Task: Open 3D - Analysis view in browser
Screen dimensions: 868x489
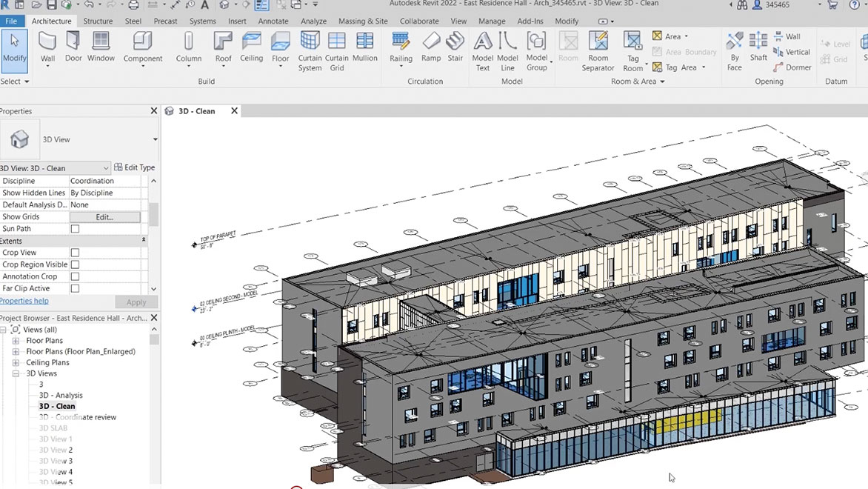Action: point(61,396)
